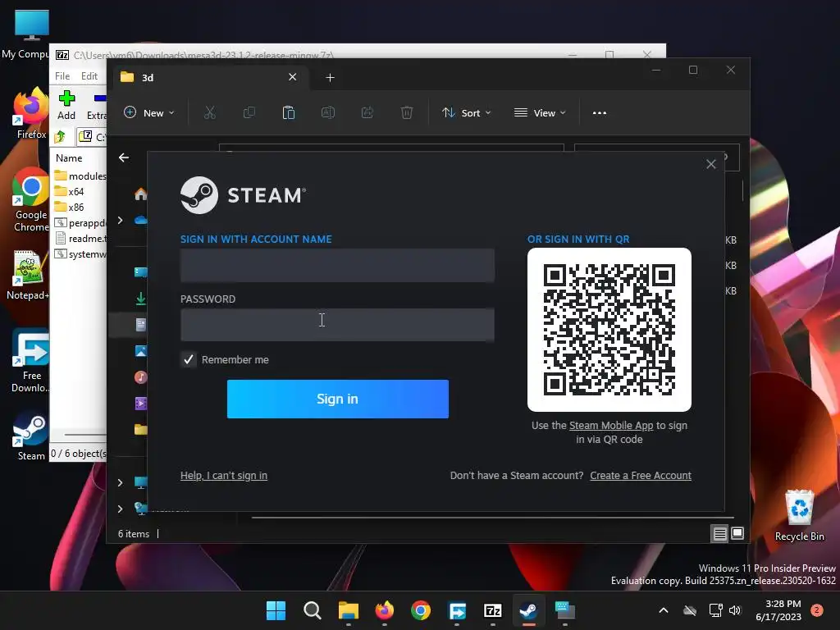Click the Name column header in 7-Zip
Screen dimensions: 840x630
pyautogui.click(x=69, y=158)
